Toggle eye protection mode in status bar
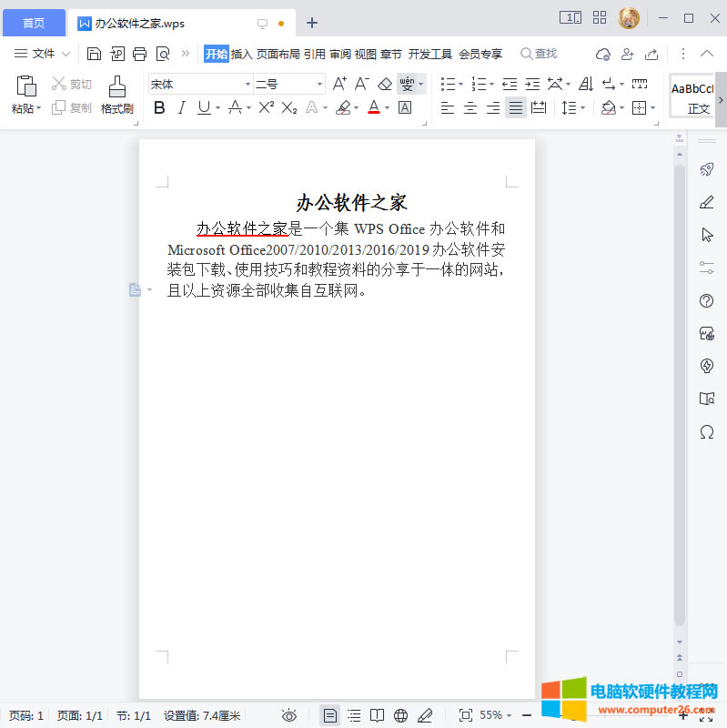Image resolution: width=727 pixels, height=728 pixels. pos(289,715)
